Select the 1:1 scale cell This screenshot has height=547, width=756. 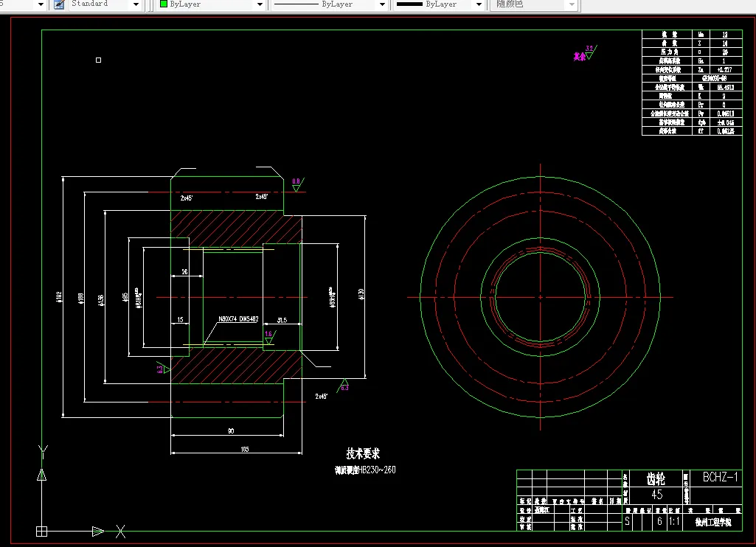coord(675,521)
